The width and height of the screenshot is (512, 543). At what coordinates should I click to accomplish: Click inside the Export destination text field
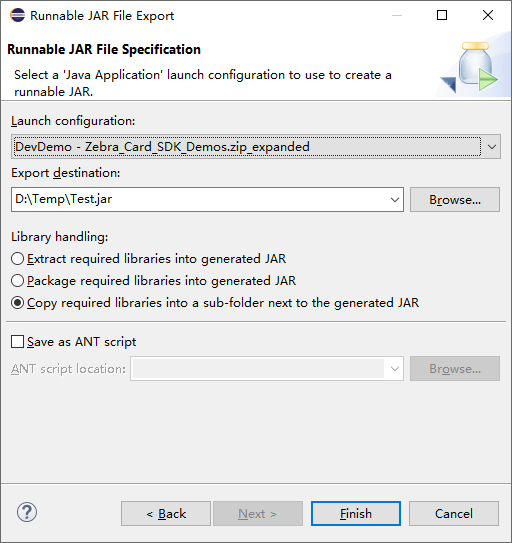[x=199, y=199]
